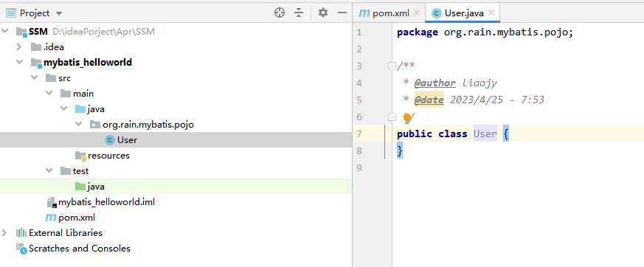The height and width of the screenshot is (267, 644).
Task: Open Project panel settings gear
Action: (x=323, y=13)
